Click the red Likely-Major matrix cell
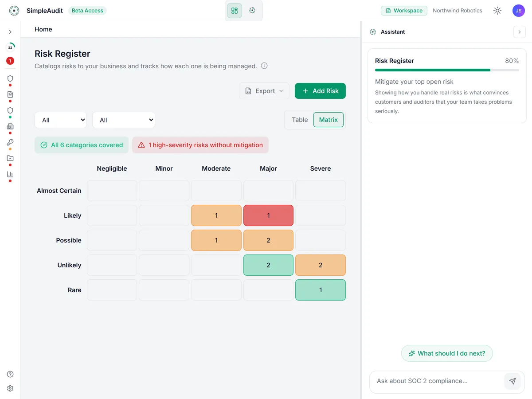The width and height of the screenshot is (532, 399). tap(268, 215)
